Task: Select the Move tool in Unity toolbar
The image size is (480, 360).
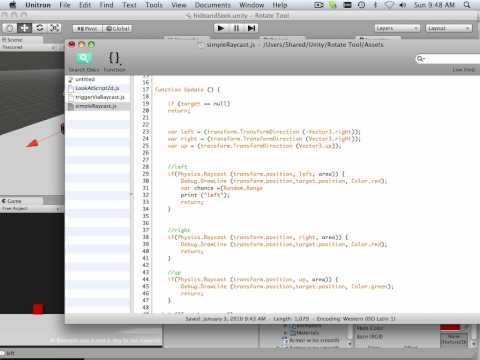Action: [24, 28]
